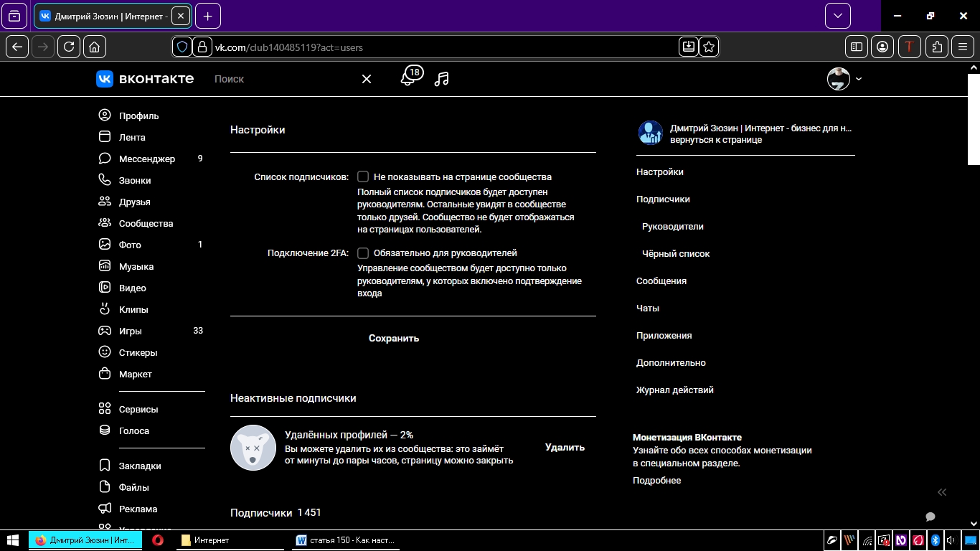Viewport: 980px width, 551px height.
Task: Open Friends (Друзья) in the sidebar
Action: click(x=134, y=202)
